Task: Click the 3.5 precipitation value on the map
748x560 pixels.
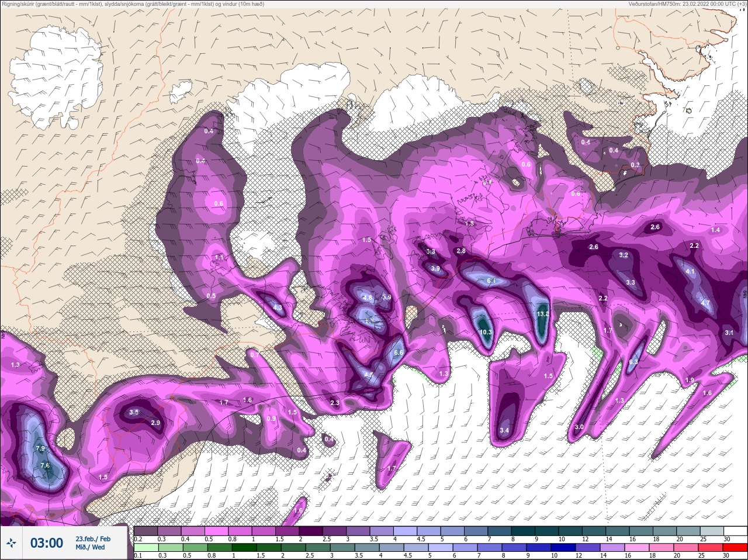Action: pos(134,412)
